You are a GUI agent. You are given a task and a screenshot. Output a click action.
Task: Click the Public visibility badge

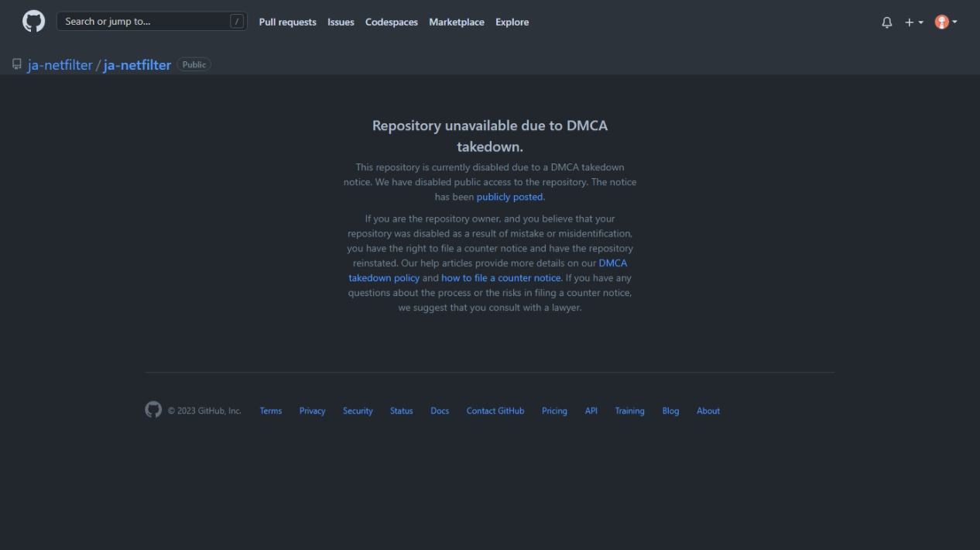(x=194, y=64)
